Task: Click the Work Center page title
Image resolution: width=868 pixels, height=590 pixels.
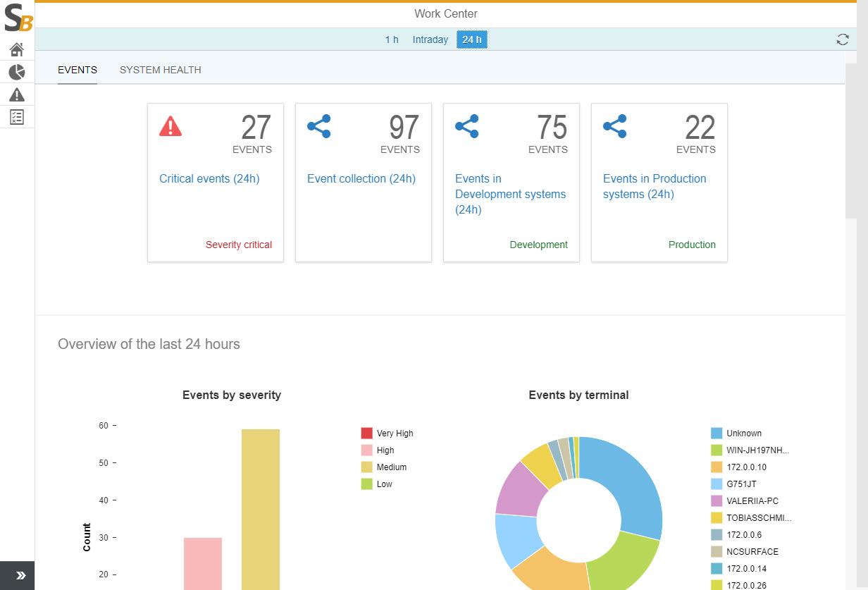Action: [446, 13]
